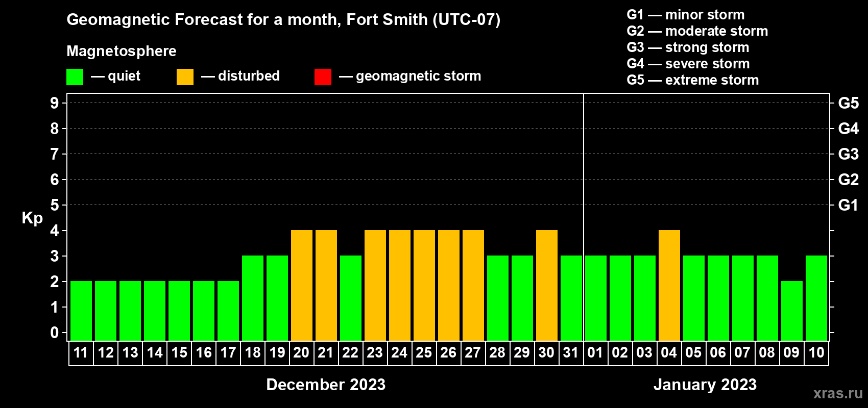Click the 'Magnetosphere' heading
Viewport: 868px width, 408px height.
pos(122,51)
